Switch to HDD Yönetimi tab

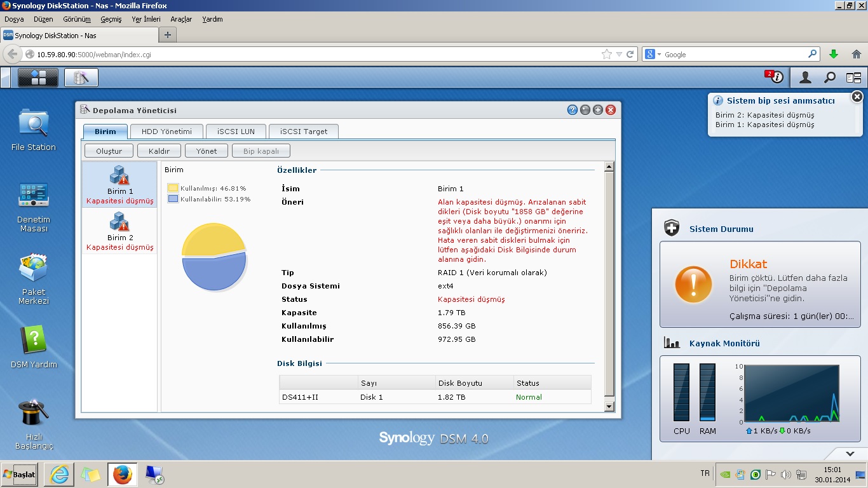click(166, 132)
